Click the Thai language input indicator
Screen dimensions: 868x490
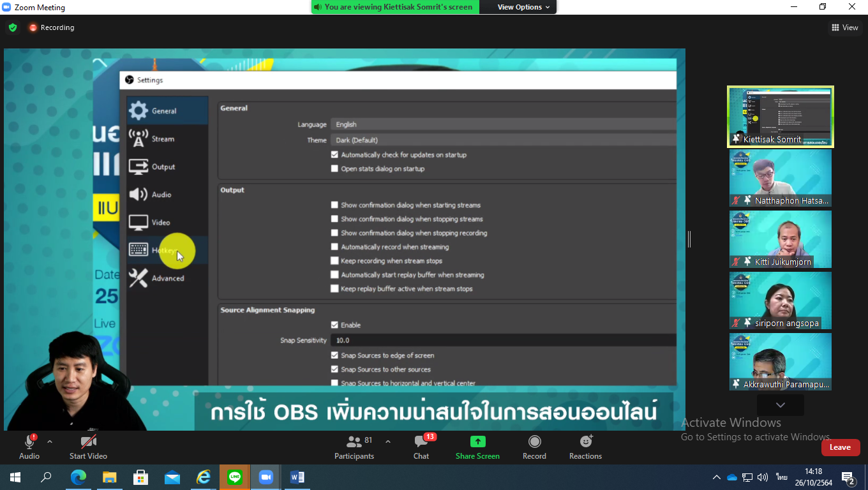pos(781,477)
